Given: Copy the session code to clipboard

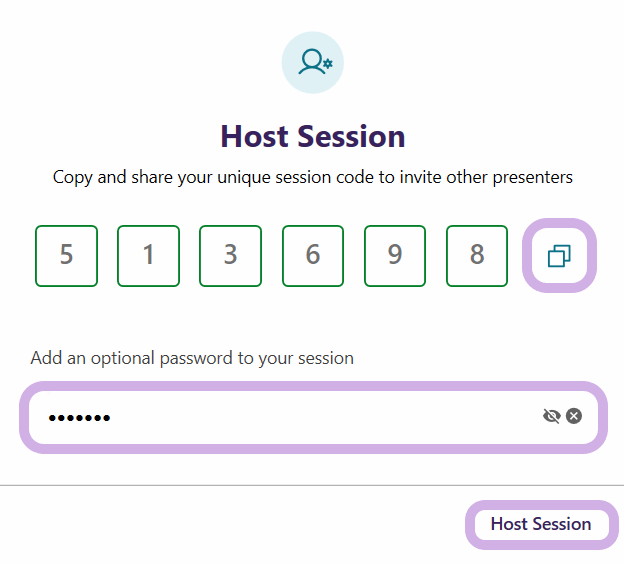Looking at the screenshot, I should [x=559, y=256].
